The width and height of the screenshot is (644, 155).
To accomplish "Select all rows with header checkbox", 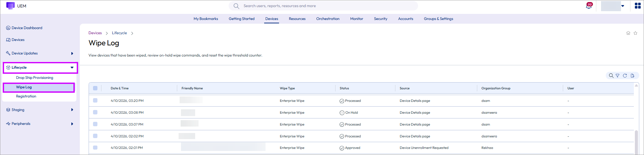I will tap(95, 88).
